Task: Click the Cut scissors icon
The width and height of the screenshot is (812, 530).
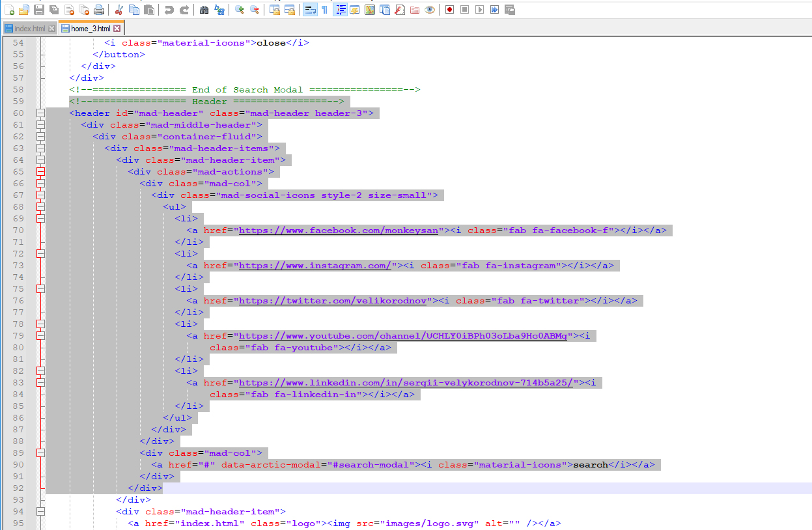Action: [119, 10]
